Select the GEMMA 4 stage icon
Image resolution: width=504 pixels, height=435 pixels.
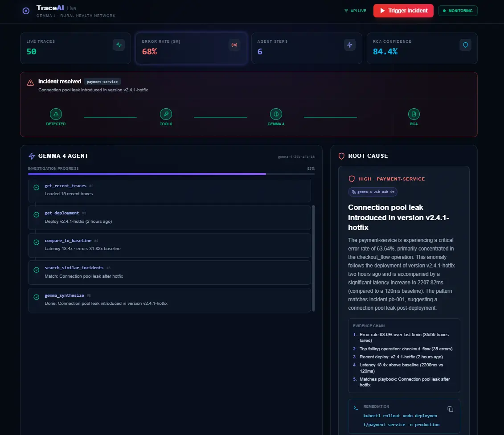pos(276,114)
